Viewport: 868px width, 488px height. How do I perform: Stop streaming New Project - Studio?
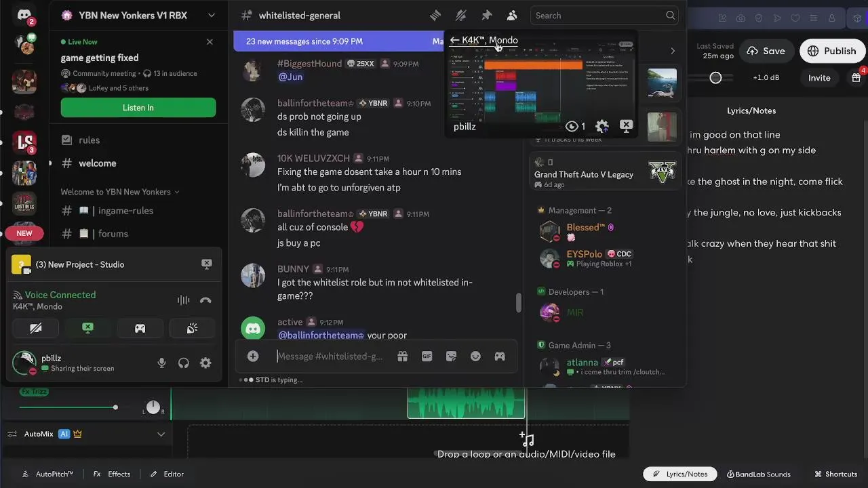point(207,264)
